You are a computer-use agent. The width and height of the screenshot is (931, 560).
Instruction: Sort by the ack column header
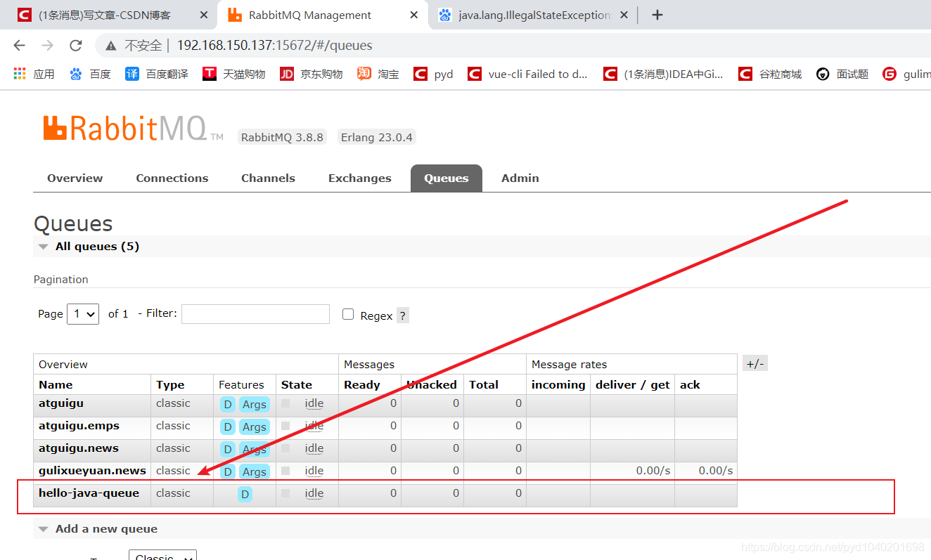pyautogui.click(x=690, y=385)
